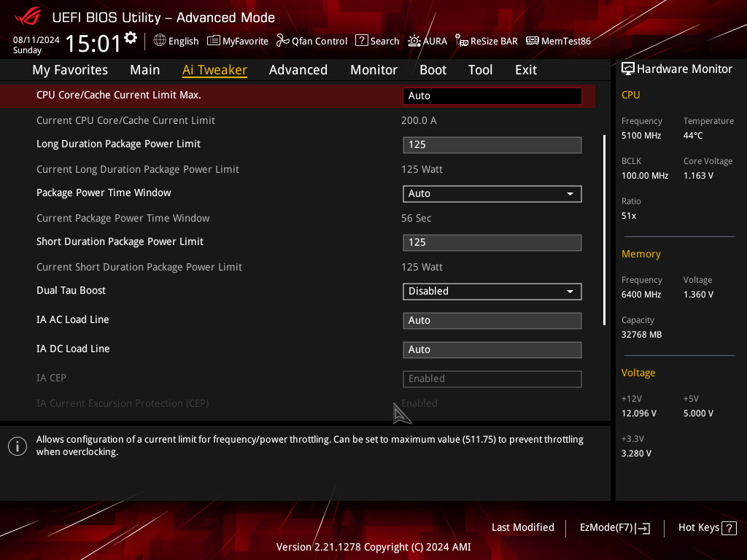Edit the IA AC Load Line field
The width and height of the screenshot is (747, 560).
click(492, 321)
